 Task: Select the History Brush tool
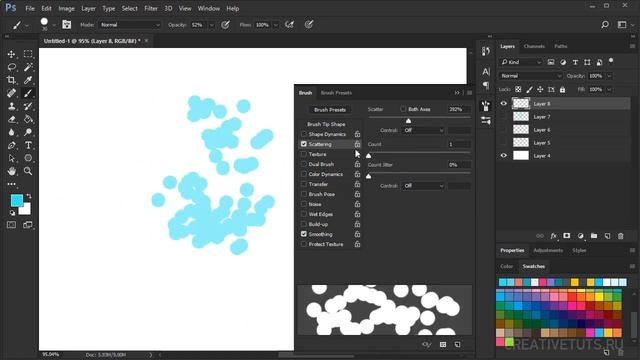point(28,106)
